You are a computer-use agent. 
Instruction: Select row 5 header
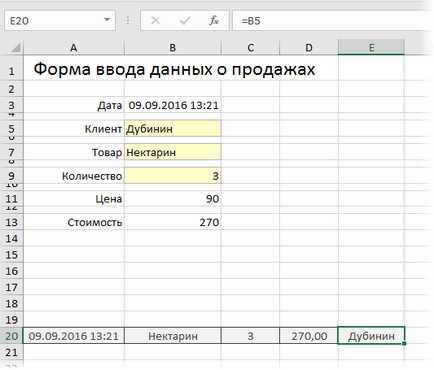[x=12, y=129]
